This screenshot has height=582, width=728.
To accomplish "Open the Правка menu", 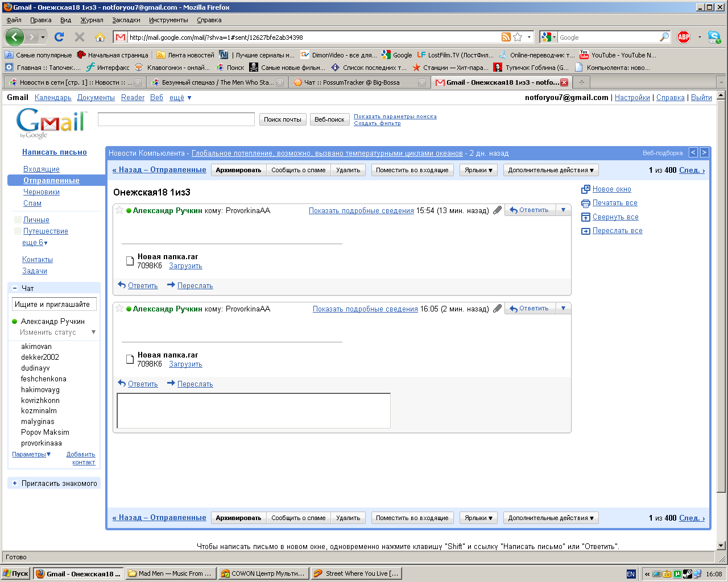I will pyautogui.click(x=40, y=20).
